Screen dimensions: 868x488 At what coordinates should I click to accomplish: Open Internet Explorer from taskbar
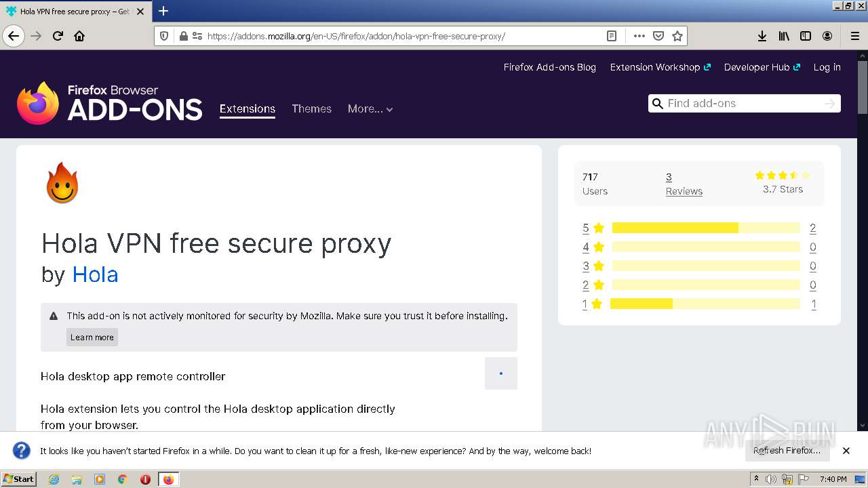54,479
